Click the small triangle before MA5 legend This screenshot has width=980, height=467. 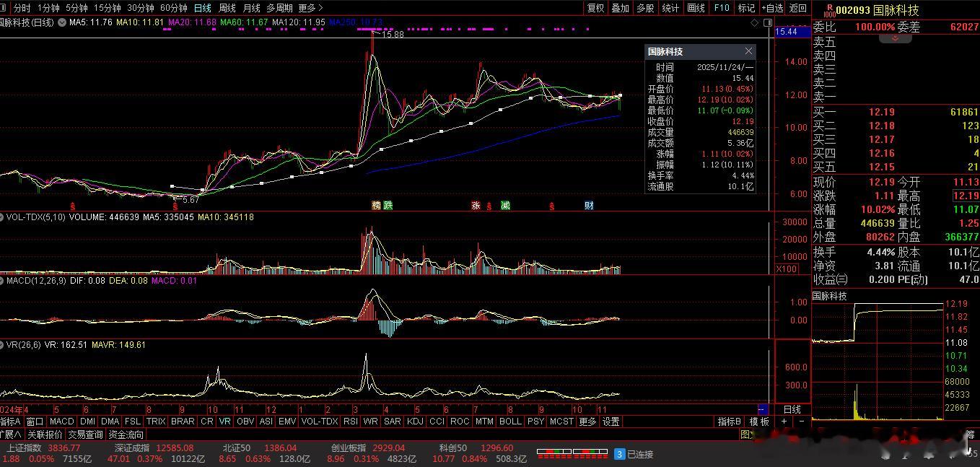[x=63, y=22]
